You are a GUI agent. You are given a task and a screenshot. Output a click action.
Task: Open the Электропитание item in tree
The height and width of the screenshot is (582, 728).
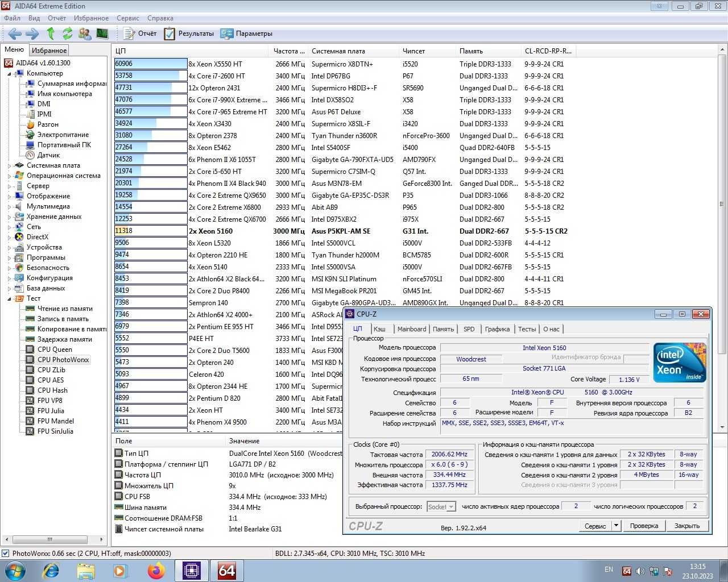63,135
